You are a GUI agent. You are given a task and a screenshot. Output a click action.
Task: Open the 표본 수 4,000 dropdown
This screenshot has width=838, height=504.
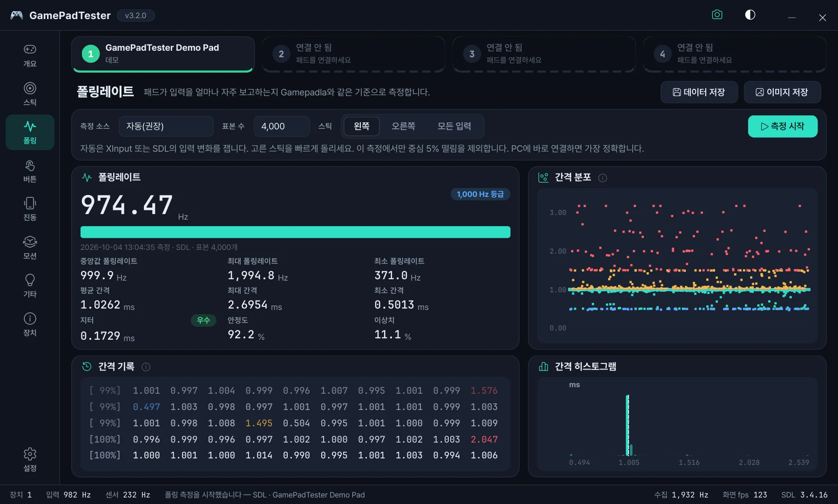click(282, 126)
